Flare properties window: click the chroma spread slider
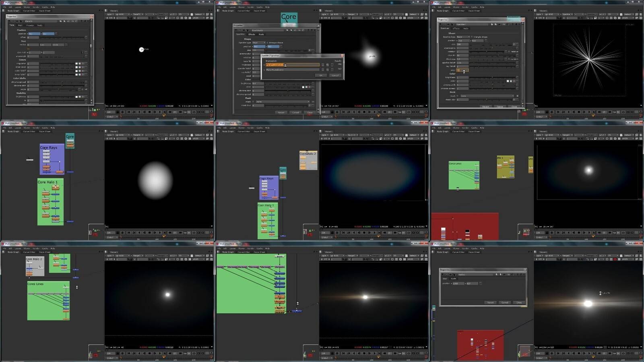The image size is (644, 362). (62, 82)
